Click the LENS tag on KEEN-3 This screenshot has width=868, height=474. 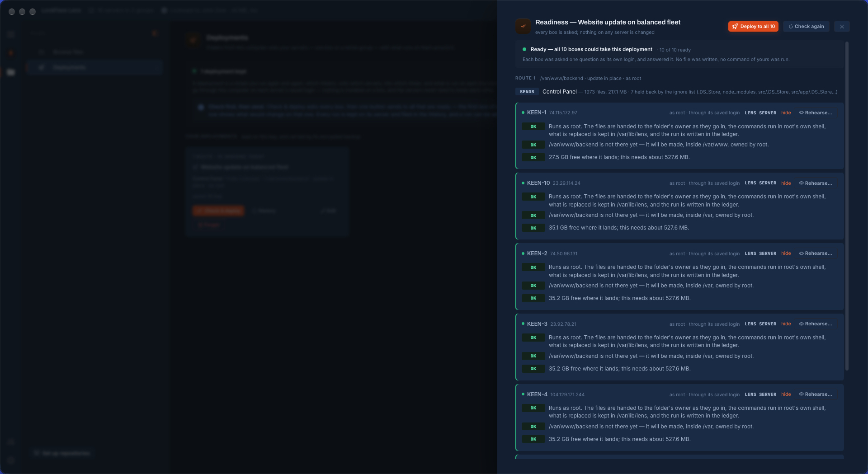[750, 324]
